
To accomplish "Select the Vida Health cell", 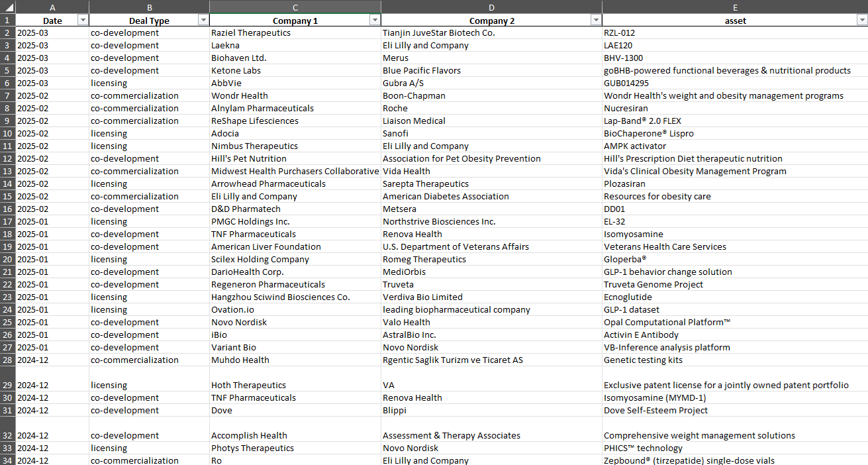I will pyautogui.click(x=491, y=172).
